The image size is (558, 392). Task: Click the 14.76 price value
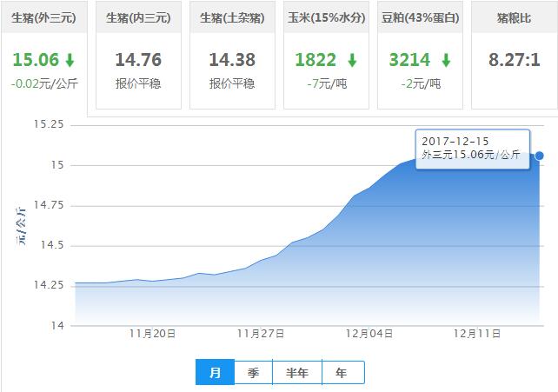(x=138, y=60)
